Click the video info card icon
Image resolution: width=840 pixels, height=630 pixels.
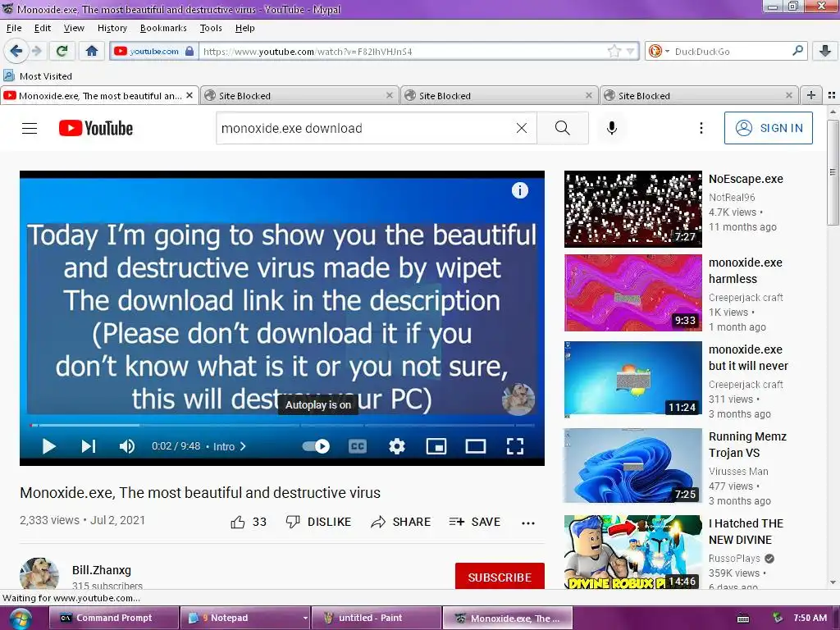click(519, 190)
